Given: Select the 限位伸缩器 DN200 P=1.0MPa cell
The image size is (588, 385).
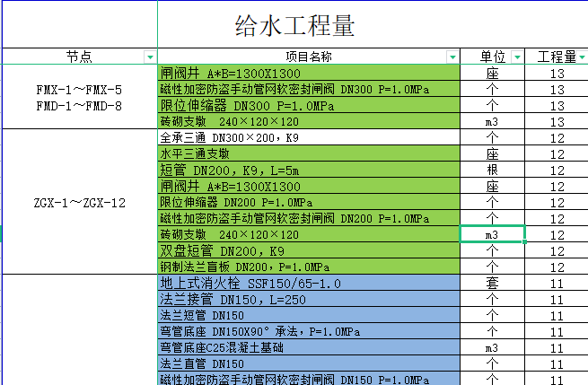Looking at the screenshot, I should pos(309,202).
